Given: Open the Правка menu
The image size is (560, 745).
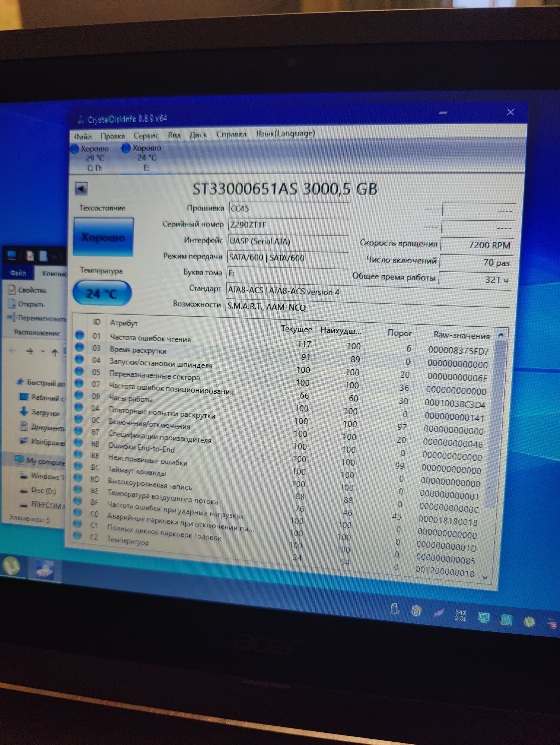Looking at the screenshot, I should (112, 136).
